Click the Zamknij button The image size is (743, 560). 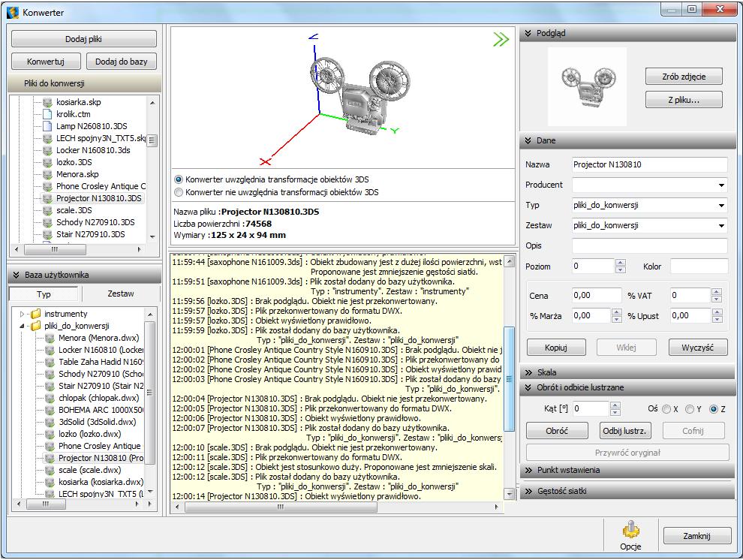point(696,536)
